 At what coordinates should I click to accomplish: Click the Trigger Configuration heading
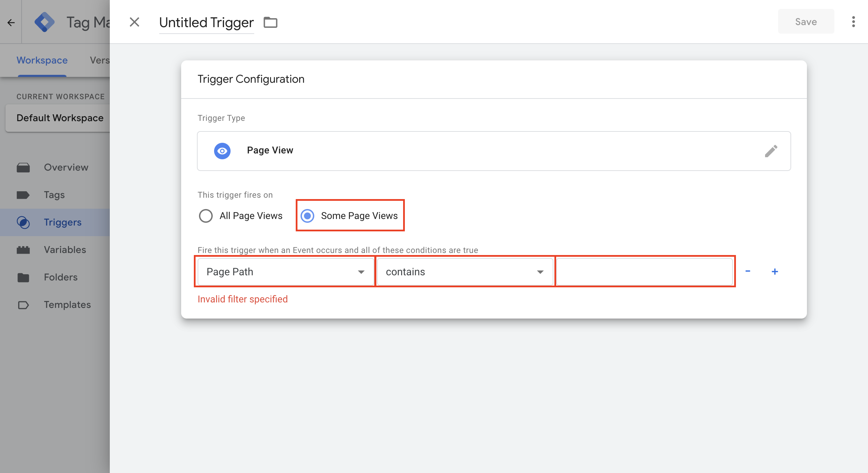pos(251,79)
